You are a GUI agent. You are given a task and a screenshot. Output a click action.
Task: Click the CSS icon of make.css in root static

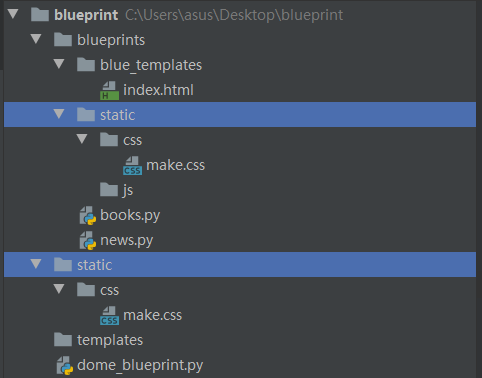[109, 316]
